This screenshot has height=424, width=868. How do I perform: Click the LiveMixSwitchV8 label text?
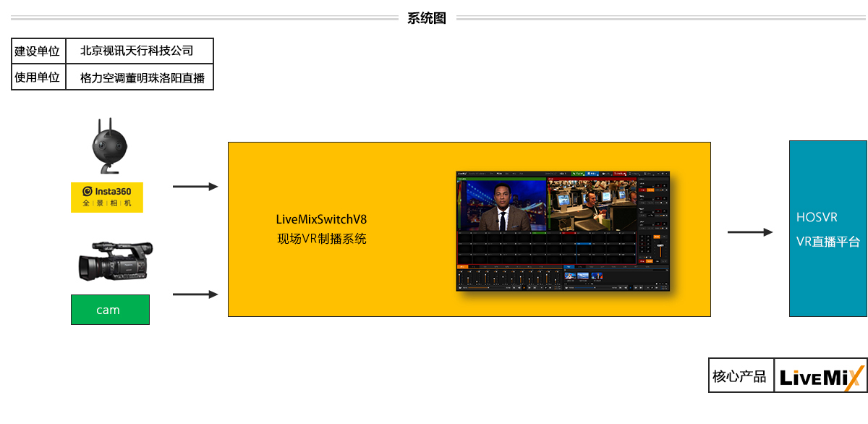point(316,219)
